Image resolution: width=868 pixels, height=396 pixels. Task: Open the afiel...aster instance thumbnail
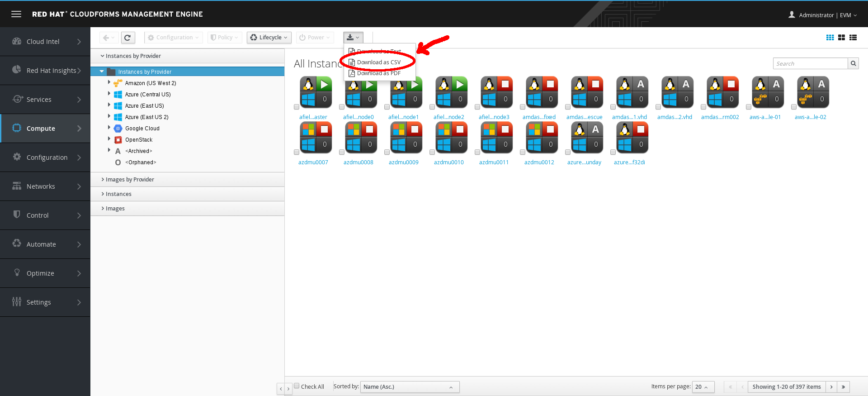click(x=316, y=92)
